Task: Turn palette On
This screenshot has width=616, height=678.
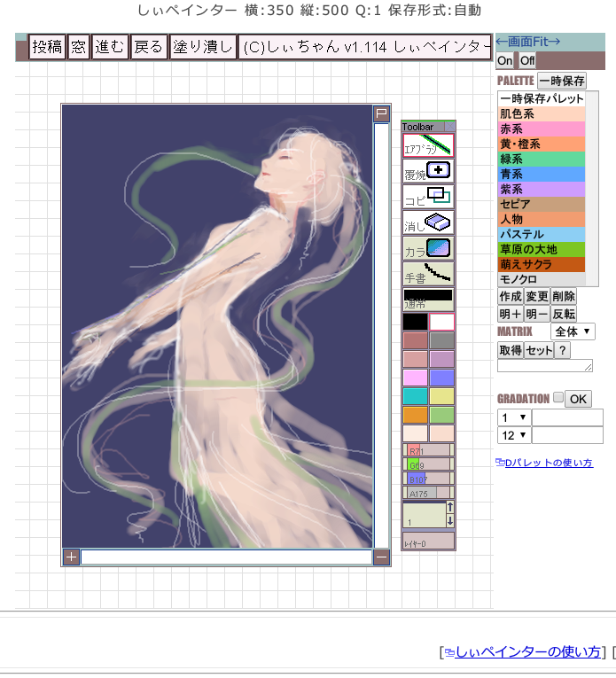Action: 504,60
